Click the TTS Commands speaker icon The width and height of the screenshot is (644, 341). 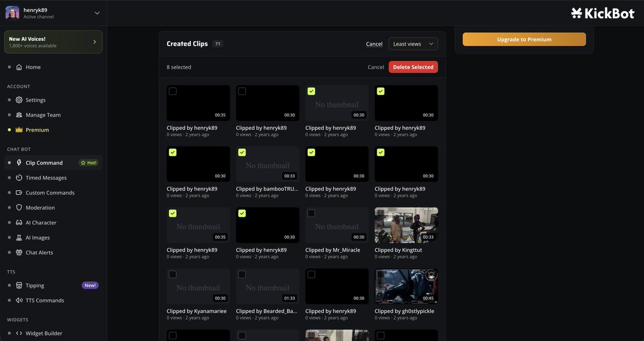click(x=19, y=301)
